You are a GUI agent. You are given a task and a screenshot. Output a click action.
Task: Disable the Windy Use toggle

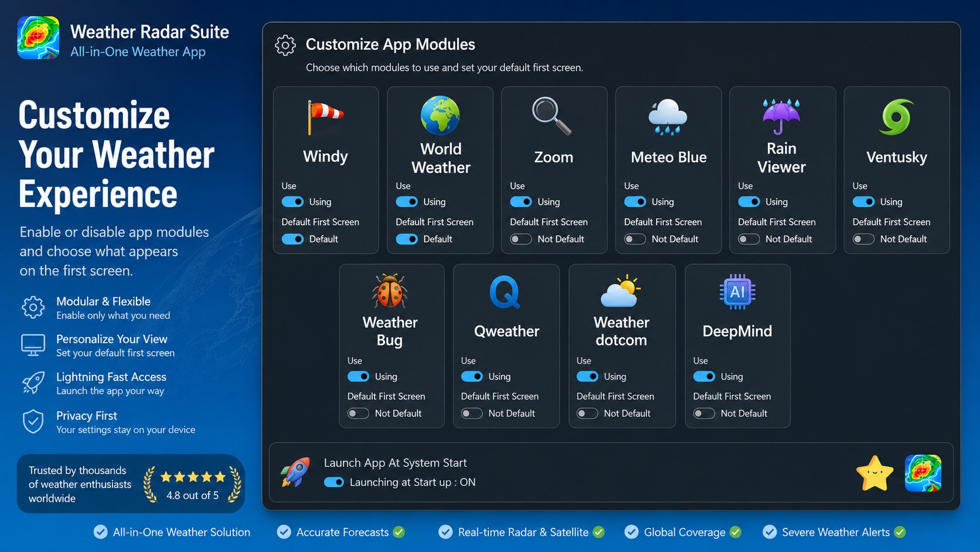click(x=292, y=202)
